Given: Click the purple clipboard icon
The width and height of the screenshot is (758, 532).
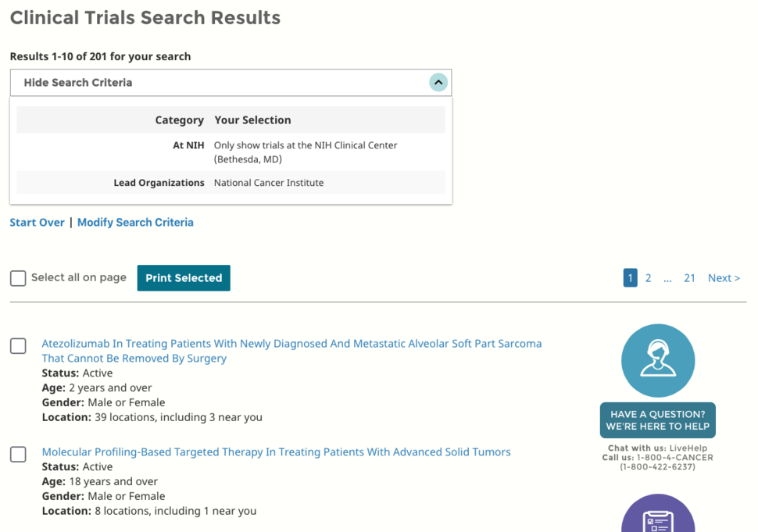Looking at the screenshot, I should [657, 519].
